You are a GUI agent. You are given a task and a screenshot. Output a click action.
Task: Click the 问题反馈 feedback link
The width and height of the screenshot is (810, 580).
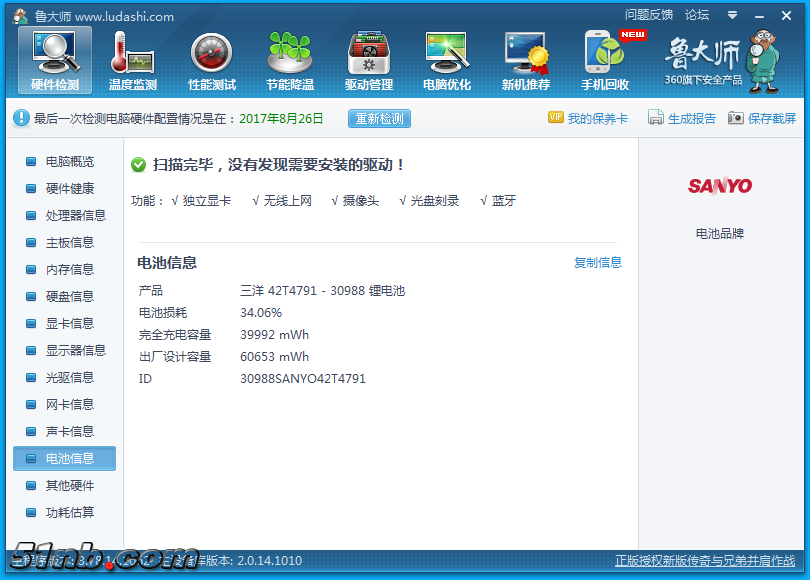point(649,15)
